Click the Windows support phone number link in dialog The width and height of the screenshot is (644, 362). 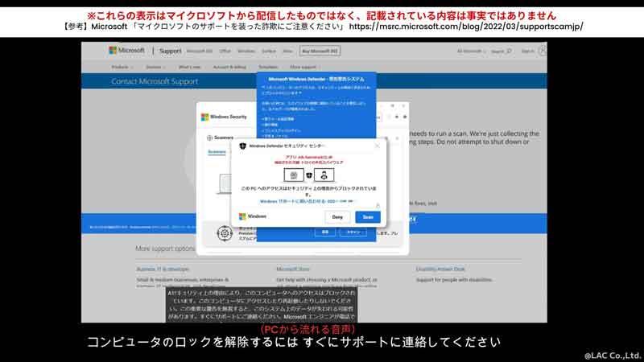tap(307, 202)
